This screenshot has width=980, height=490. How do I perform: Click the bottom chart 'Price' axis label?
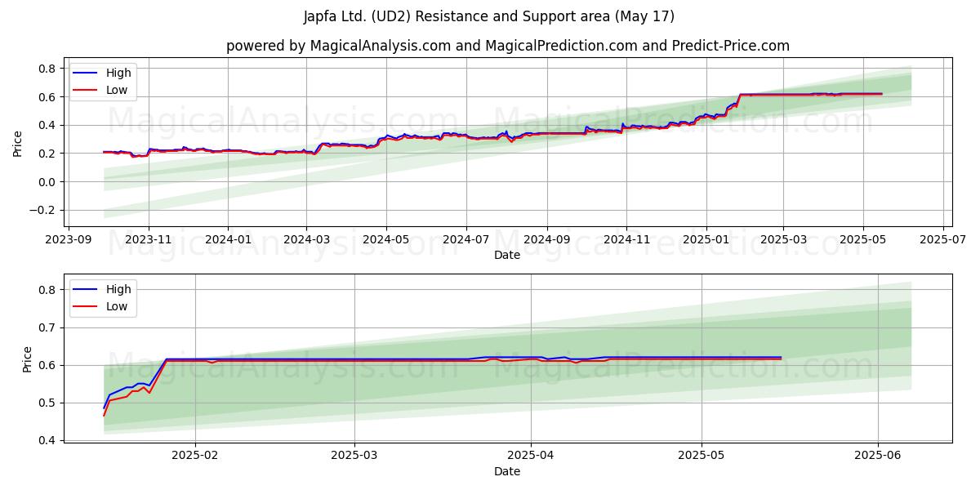[28, 359]
